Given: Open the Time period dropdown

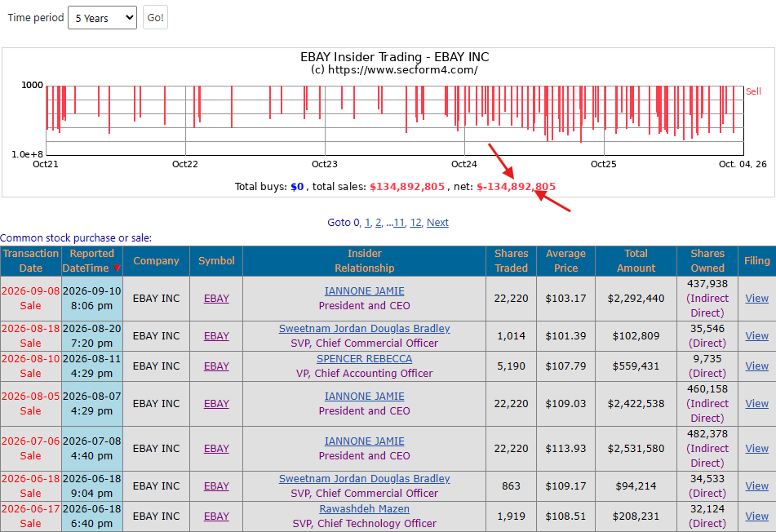Looking at the screenshot, I should [x=103, y=18].
